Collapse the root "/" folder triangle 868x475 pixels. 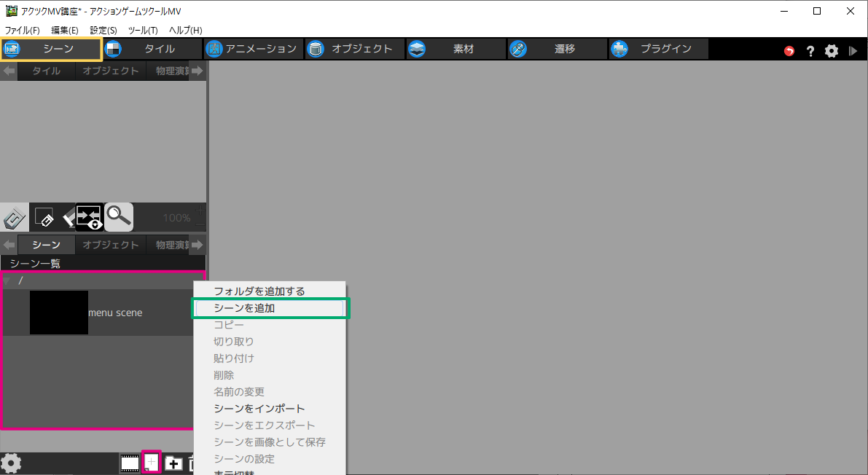[x=7, y=280]
